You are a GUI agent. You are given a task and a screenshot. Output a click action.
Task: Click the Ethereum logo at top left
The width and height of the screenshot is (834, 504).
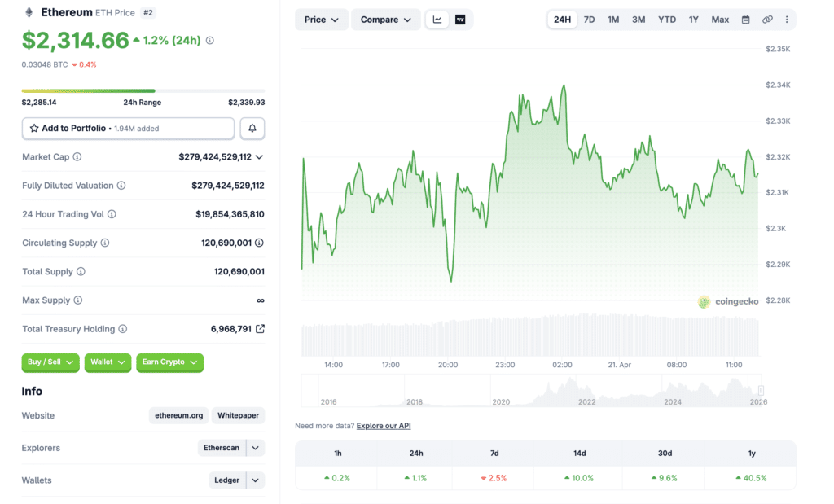tap(29, 12)
